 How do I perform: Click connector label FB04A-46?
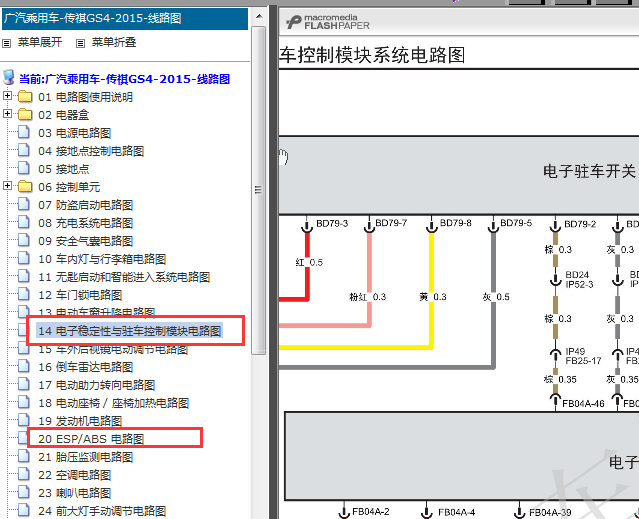point(583,404)
